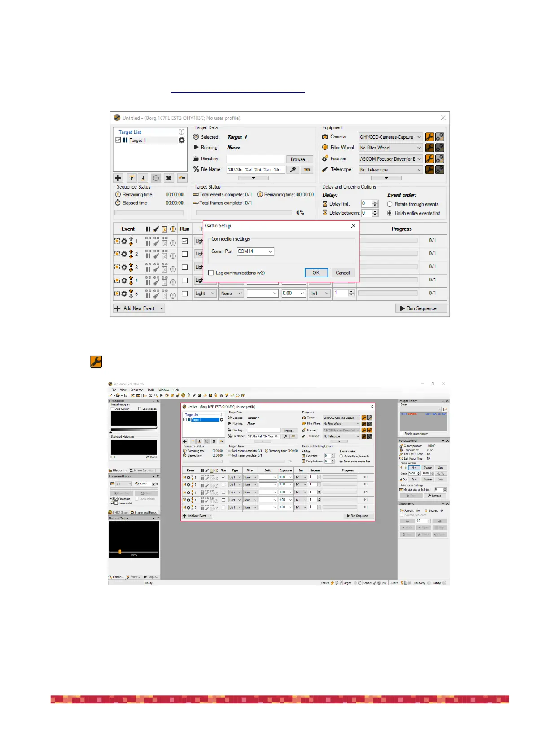Switch to the Image Statistics tab
The image size is (534, 756).
pos(142,470)
